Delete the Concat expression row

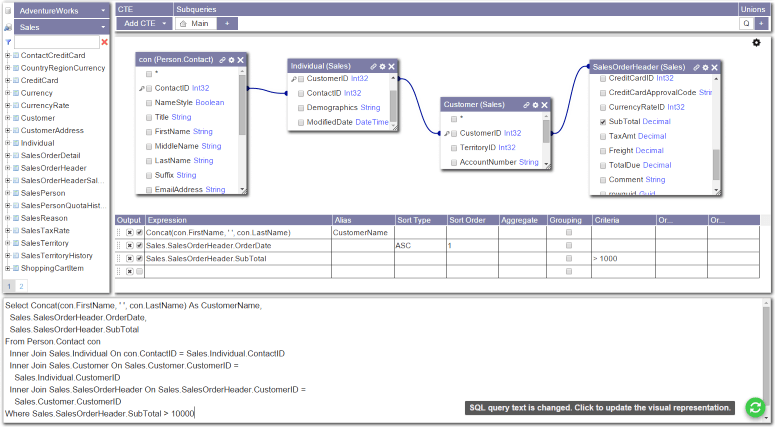point(129,232)
